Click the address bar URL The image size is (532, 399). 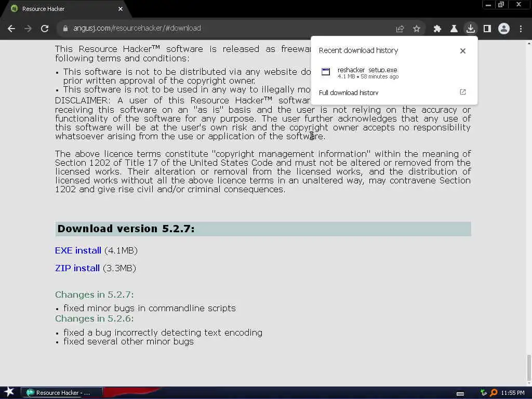[x=137, y=28]
